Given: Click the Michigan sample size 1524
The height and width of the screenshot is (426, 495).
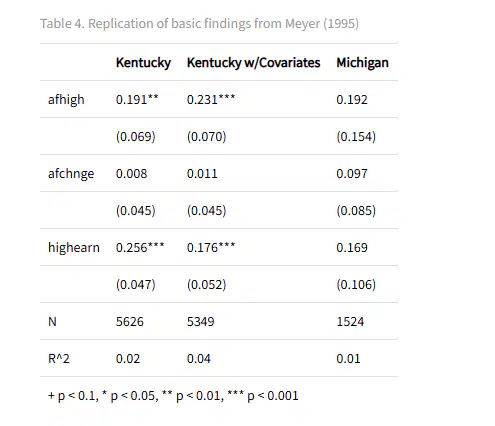Looking at the screenshot, I should coord(350,322).
